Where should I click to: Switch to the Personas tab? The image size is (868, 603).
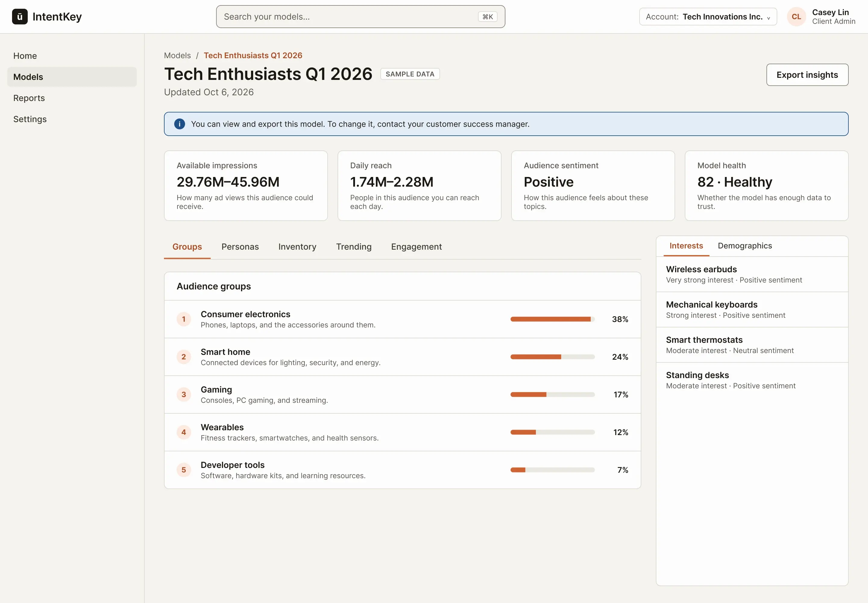click(x=240, y=247)
